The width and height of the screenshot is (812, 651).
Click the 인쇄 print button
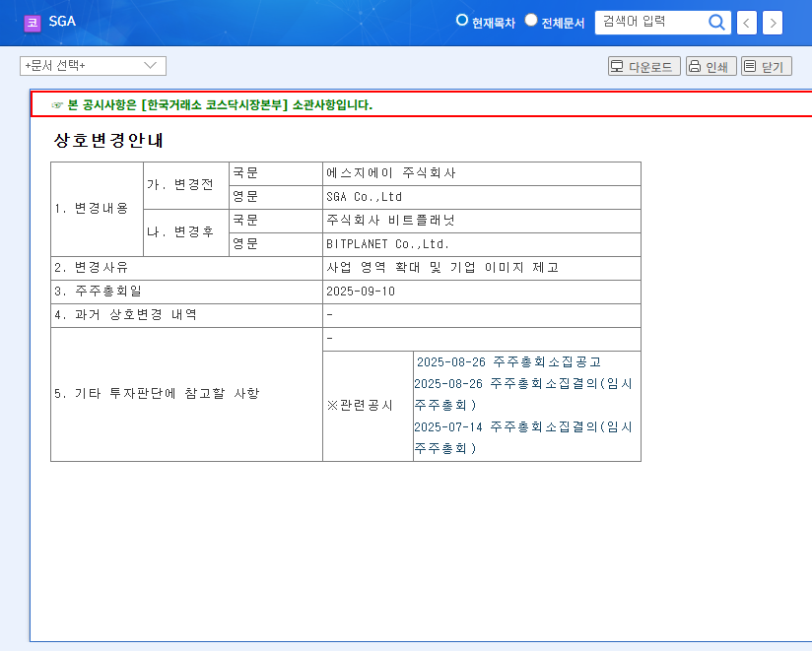coord(711,66)
